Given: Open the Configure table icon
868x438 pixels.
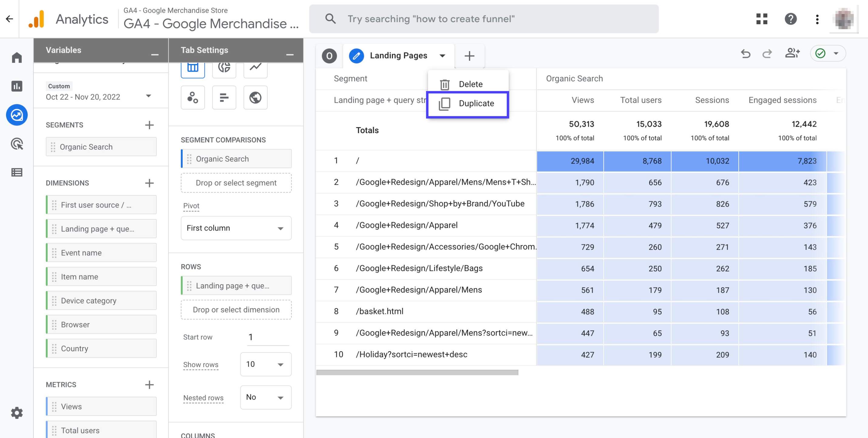Looking at the screenshot, I should pos(16,172).
